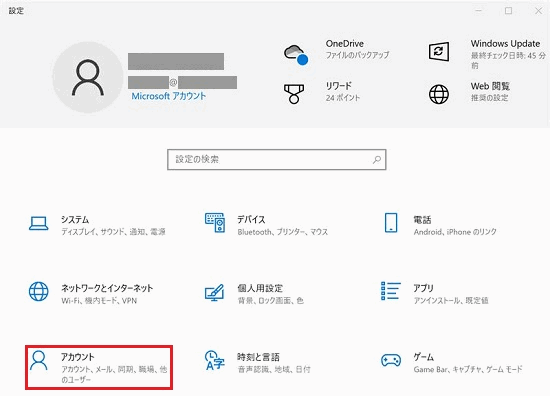Minimize the 設定 window
Image resolution: width=550 pixels, height=396 pixels.
[x=478, y=11]
